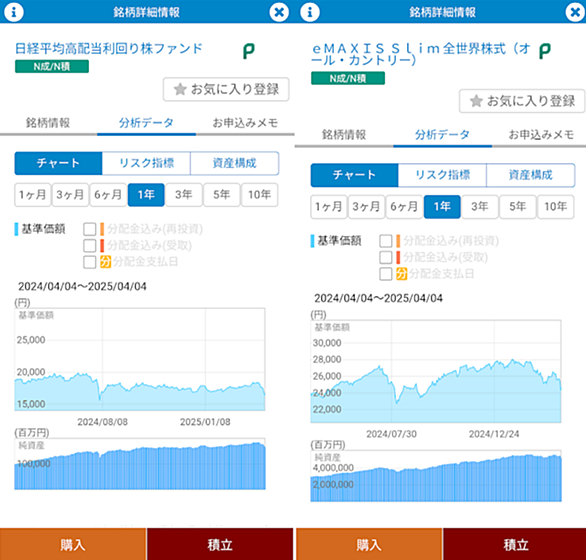Viewport: 586px width, 560px height.
Task: Switch to リスク指標 in right panel
Action: click(442, 175)
